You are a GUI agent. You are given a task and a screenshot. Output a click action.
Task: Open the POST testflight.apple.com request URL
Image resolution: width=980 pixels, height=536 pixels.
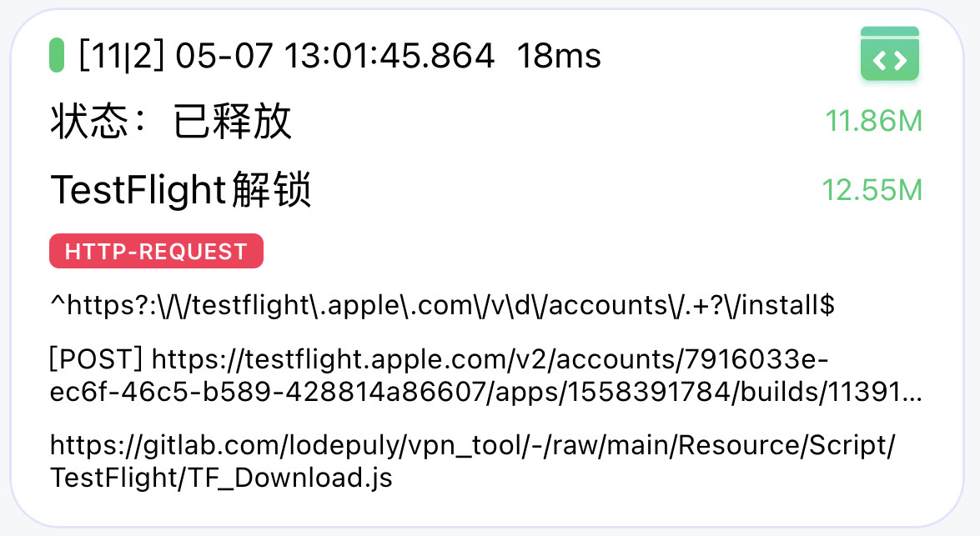(485, 375)
